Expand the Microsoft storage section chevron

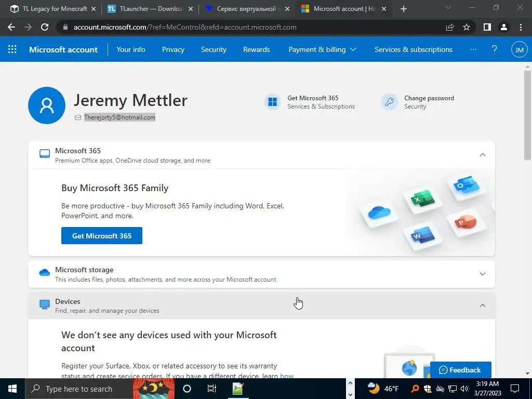click(483, 274)
